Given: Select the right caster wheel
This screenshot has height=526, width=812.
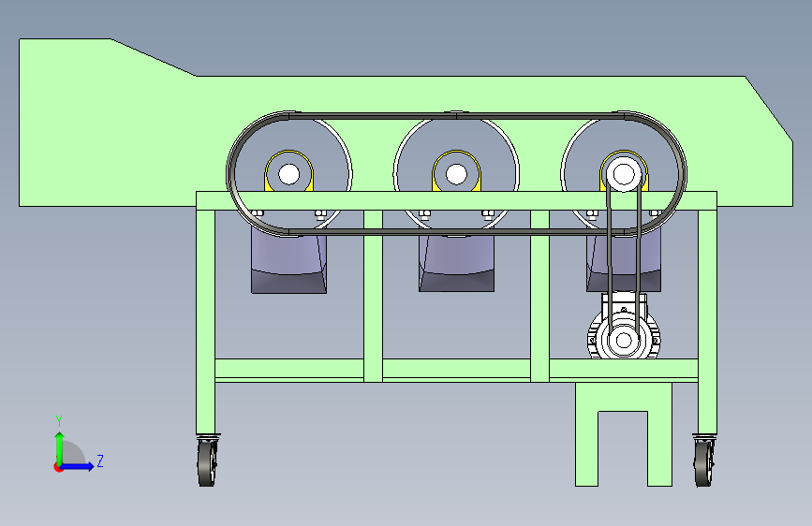Looking at the screenshot, I should coord(704,461).
